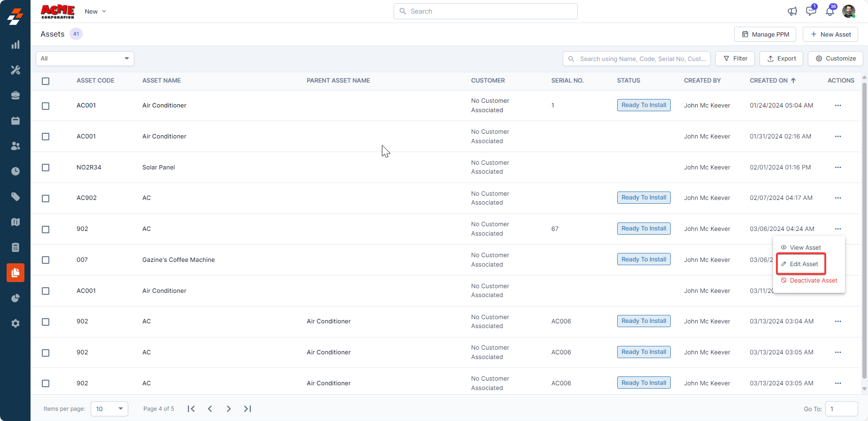Open the notifications bell icon
The image size is (868, 421).
[x=830, y=11]
